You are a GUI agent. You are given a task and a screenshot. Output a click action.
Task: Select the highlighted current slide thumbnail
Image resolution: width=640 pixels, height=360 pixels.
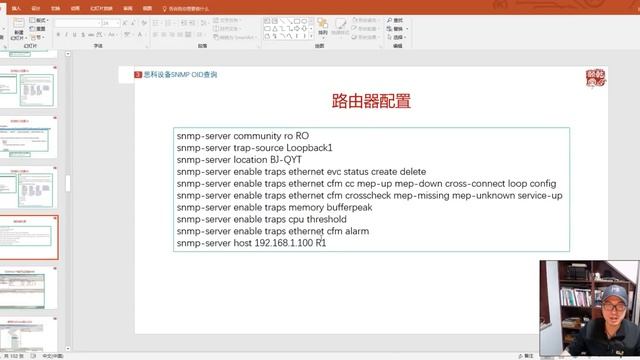[x=29, y=237]
